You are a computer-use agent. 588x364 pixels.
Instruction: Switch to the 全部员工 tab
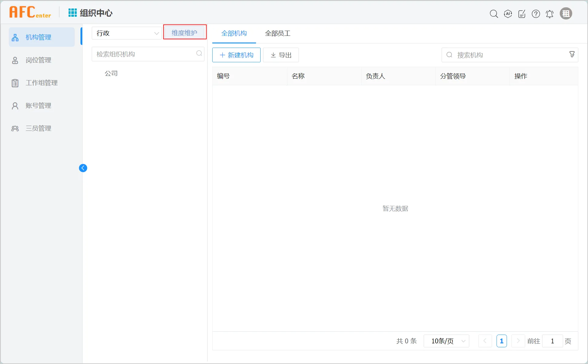[278, 33]
